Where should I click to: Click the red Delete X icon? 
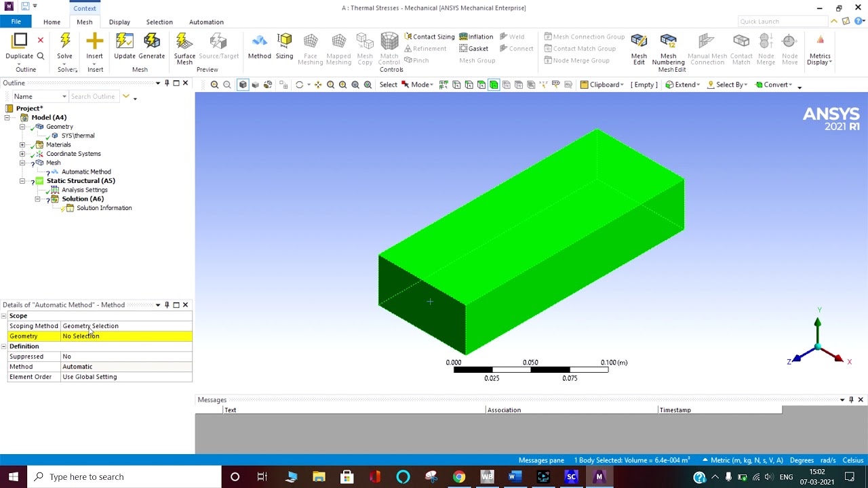(40, 41)
